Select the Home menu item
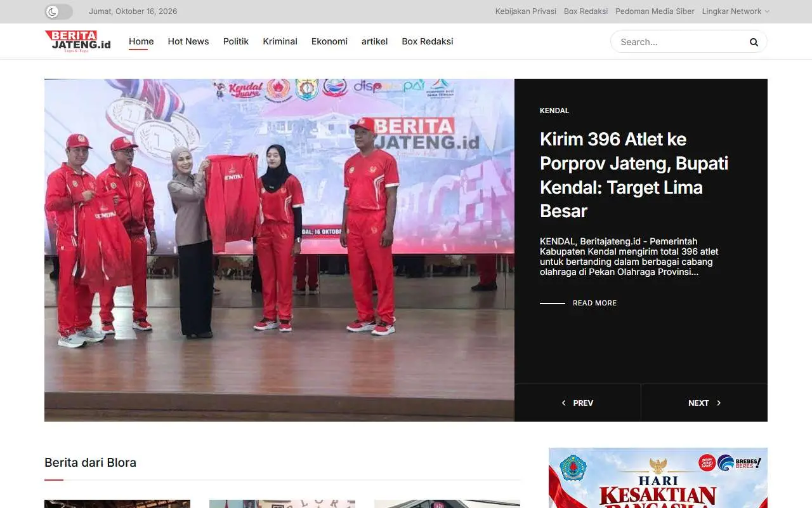This screenshot has height=508, width=812. pyautogui.click(x=141, y=41)
